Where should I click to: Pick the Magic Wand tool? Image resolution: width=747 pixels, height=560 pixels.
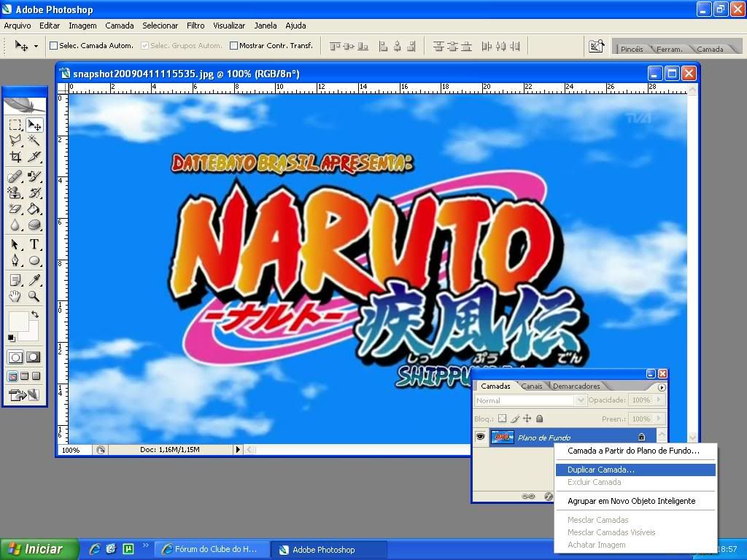pyautogui.click(x=34, y=140)
